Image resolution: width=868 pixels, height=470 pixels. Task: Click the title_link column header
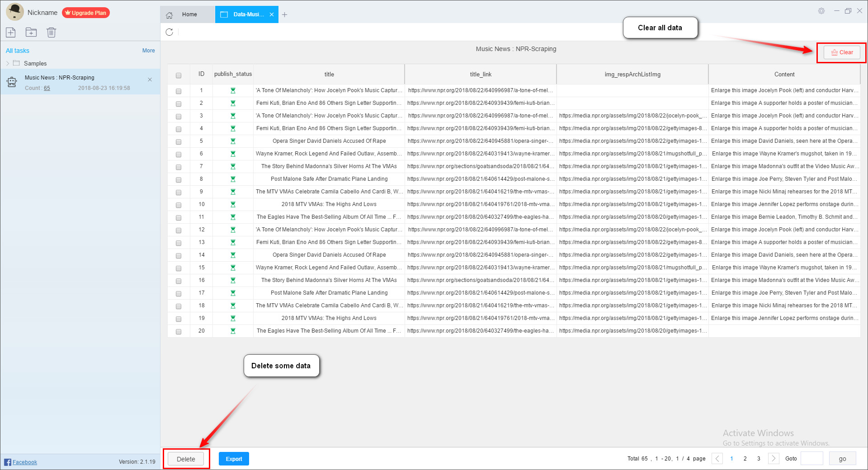[x=481, y=74]
